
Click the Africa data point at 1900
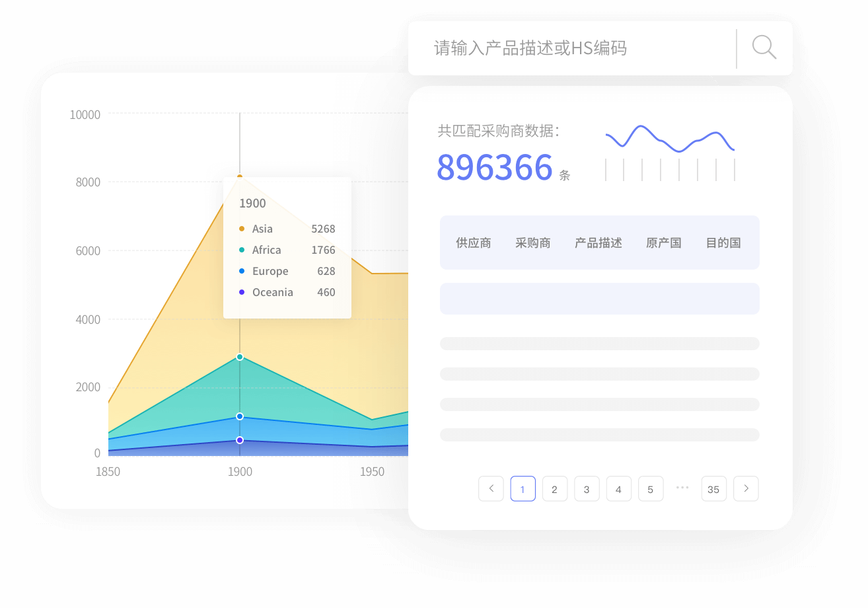point(240,357)
